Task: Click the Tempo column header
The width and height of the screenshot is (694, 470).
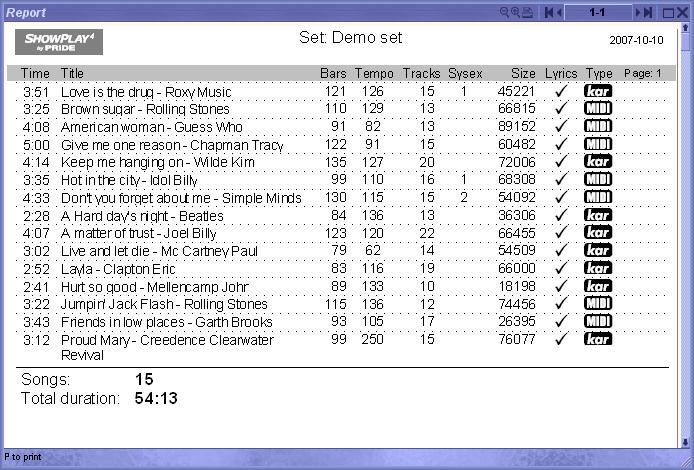Action: [374, 73]
